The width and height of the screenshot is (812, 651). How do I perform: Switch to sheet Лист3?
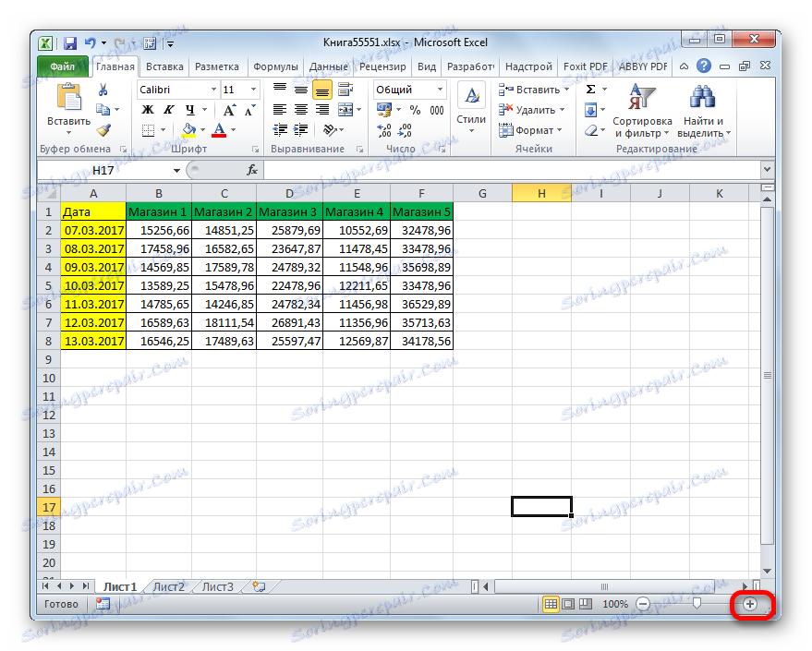point(217,587)
